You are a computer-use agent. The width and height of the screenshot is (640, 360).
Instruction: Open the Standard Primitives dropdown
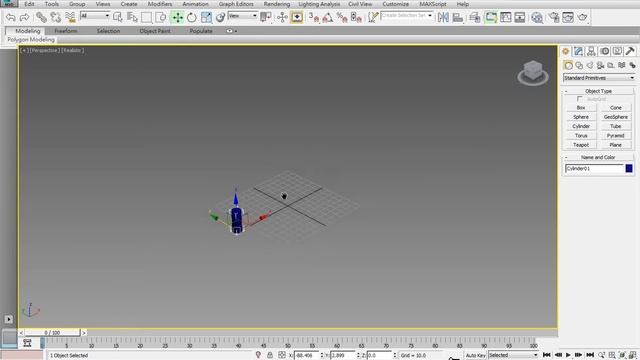tap(599, 78)
